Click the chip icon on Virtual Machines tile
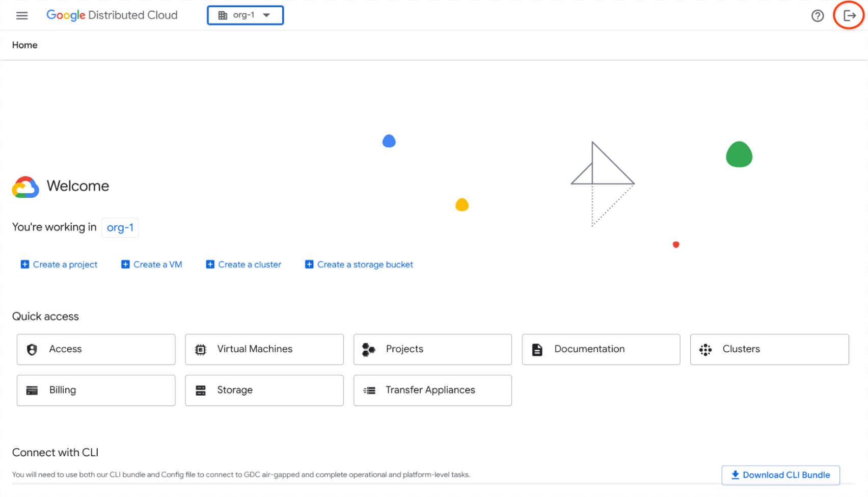 coord(201,350)
